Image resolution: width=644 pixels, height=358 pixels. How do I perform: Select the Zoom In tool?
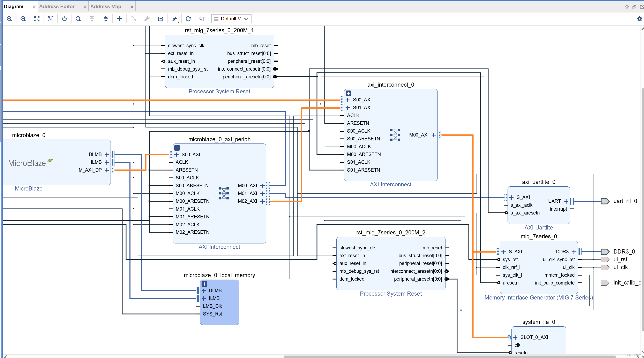(9, 19)
